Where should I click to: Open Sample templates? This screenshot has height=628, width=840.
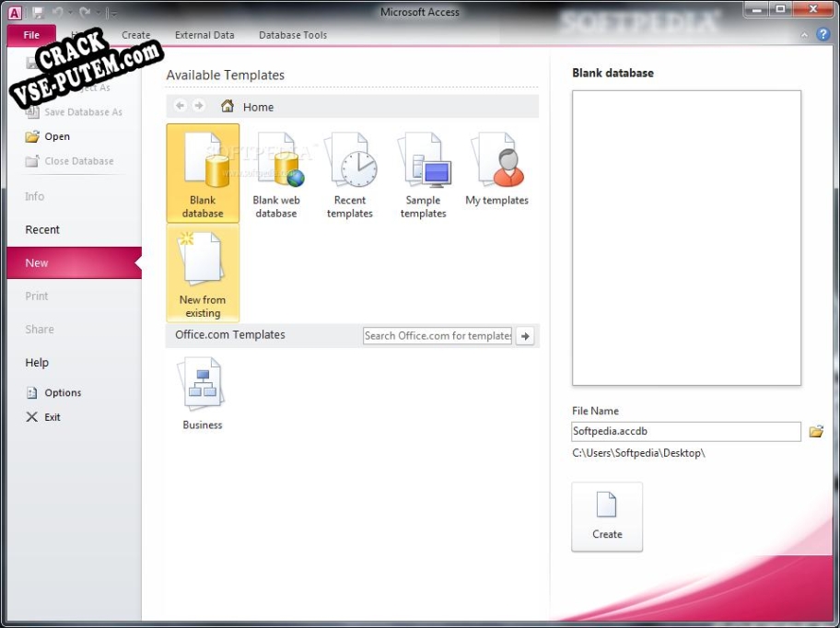(x=423, y=175)
